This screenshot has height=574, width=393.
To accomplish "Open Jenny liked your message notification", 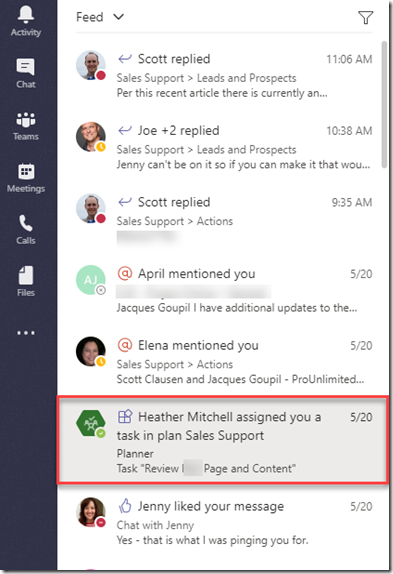I will pos(224,523).
